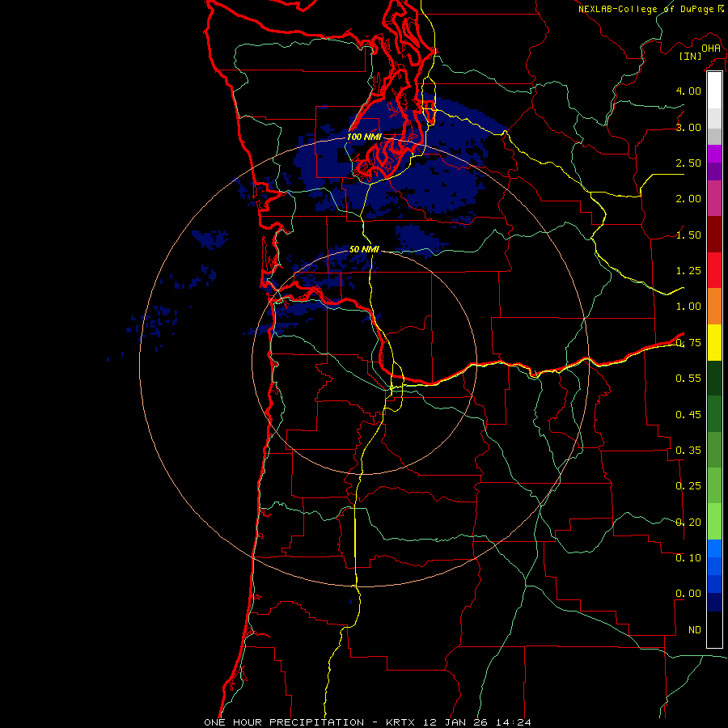Click the 0.00 legend value
This screenshot has height=728, width=728.
[x=688, y=594]
